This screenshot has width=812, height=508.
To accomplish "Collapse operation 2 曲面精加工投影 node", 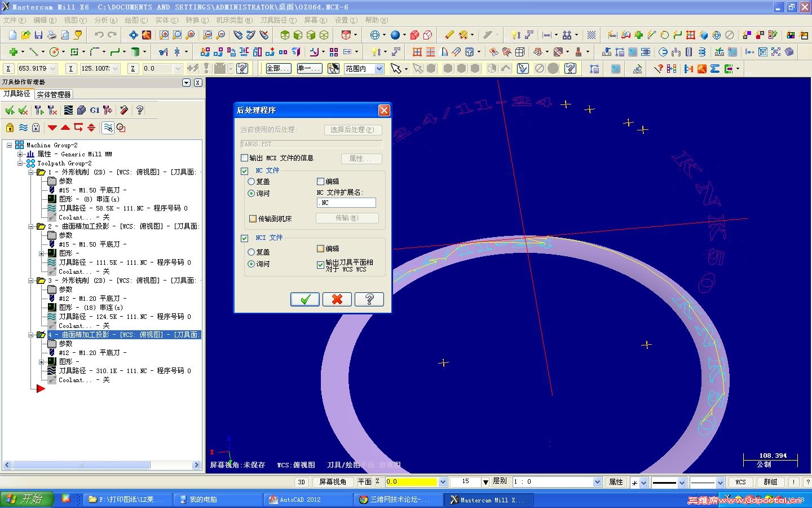I will (x=31, y=226).
